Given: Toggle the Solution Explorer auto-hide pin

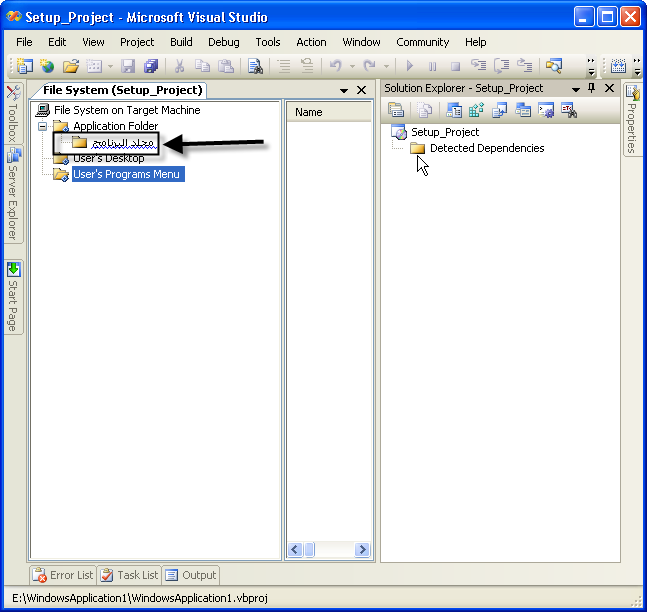Looking at the screenshot, I should [591, 88].
